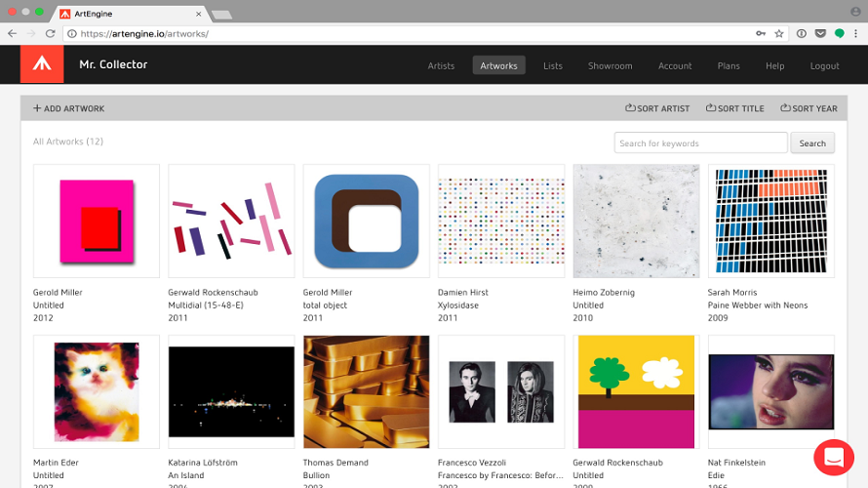This screenshot has height=488, width=868.
Task: Click the Add Artwork button
Action: 68,108
